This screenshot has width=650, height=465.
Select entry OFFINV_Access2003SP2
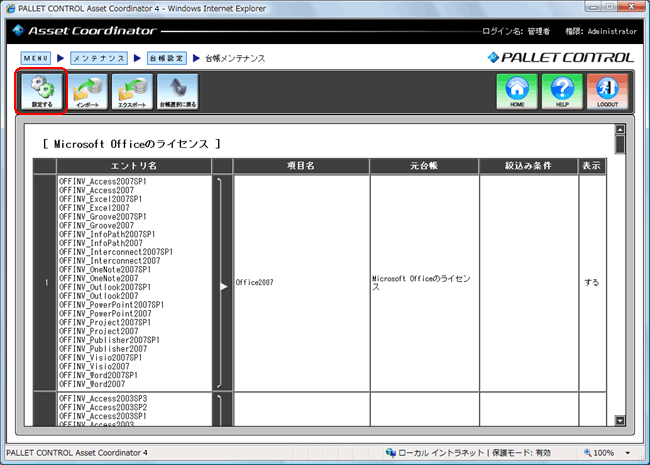(103, 407)
